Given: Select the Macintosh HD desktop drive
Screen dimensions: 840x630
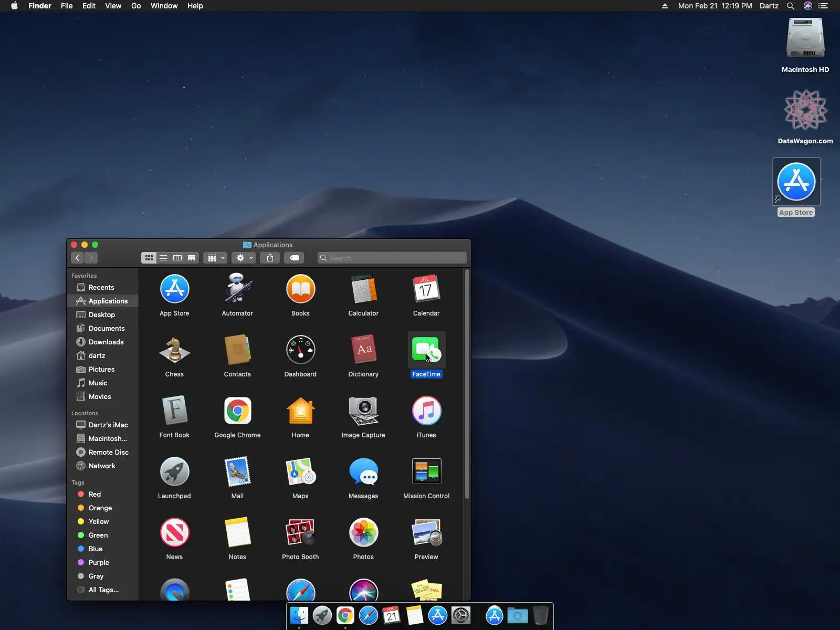Looking at the screenshot, I should (805, 38).
